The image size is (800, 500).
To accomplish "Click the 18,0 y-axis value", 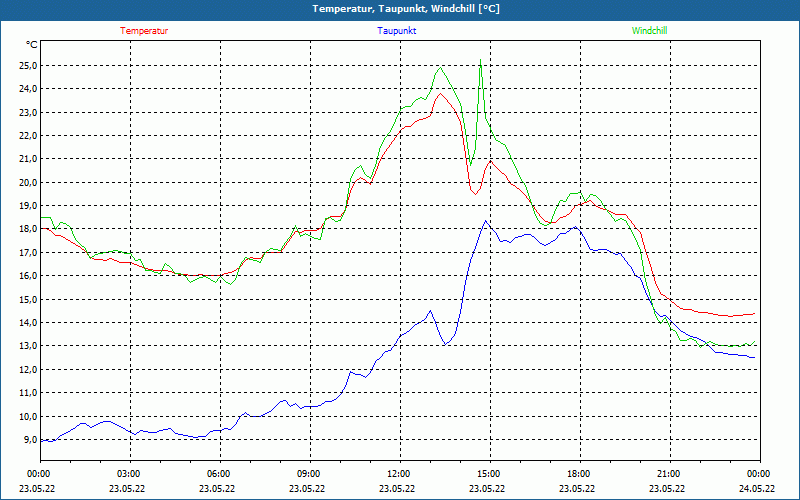I will 28,229.
